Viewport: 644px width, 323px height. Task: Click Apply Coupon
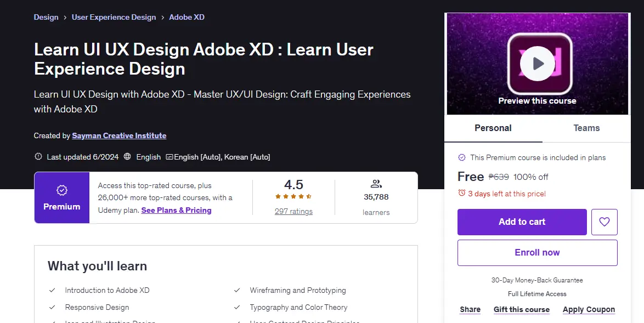click(589, 309)
